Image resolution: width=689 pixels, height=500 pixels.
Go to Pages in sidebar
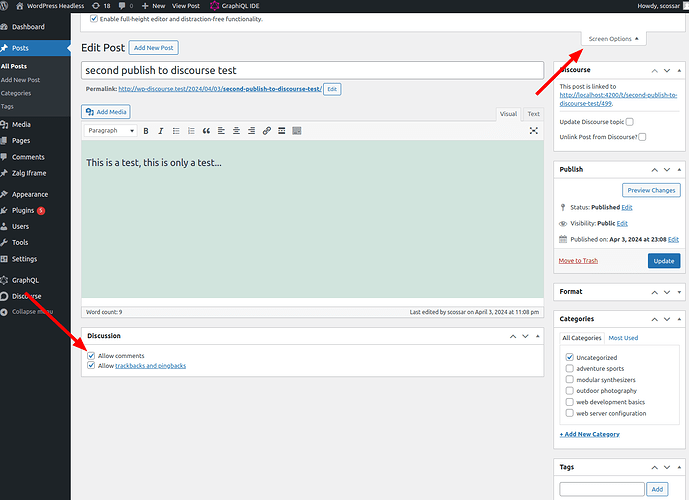(21, 141)
